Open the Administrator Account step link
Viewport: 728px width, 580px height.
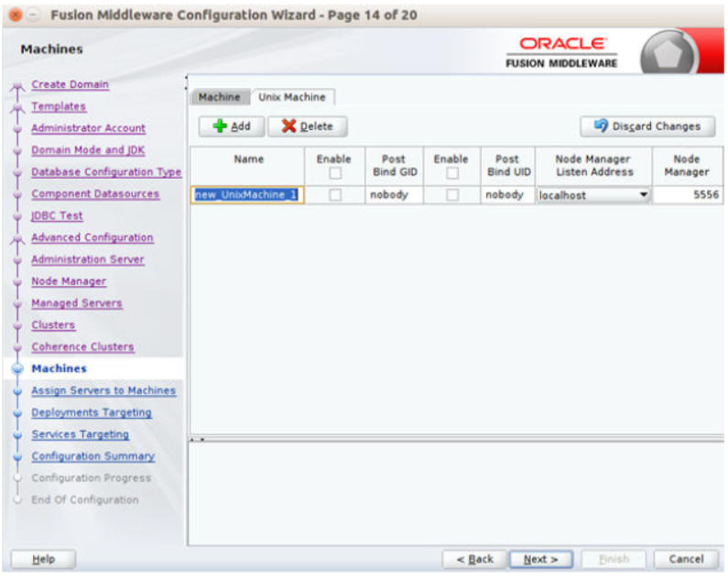[88, 128]
